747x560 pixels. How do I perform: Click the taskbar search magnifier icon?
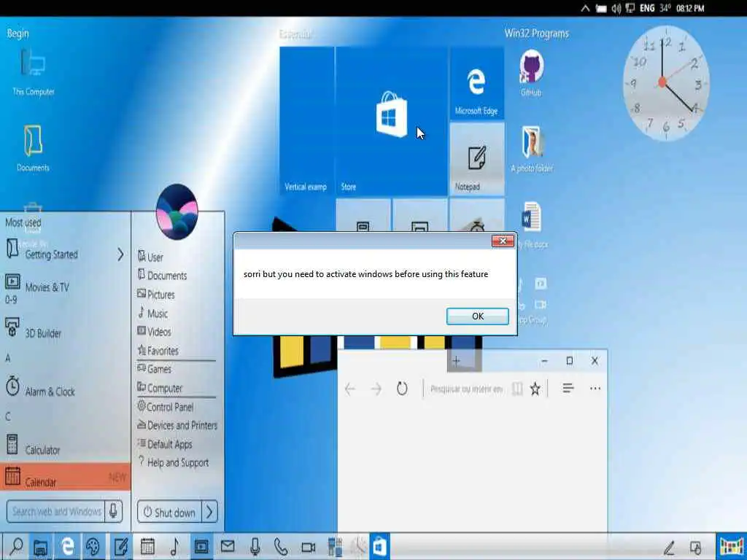(16, 546)
